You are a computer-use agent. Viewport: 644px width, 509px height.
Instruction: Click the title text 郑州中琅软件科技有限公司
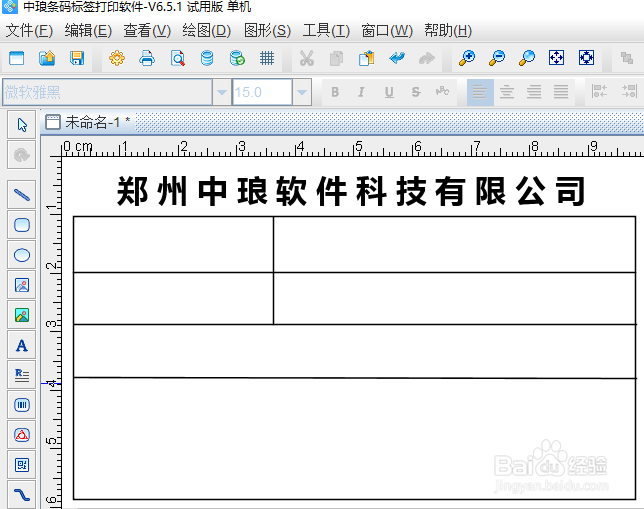point(351,191)
